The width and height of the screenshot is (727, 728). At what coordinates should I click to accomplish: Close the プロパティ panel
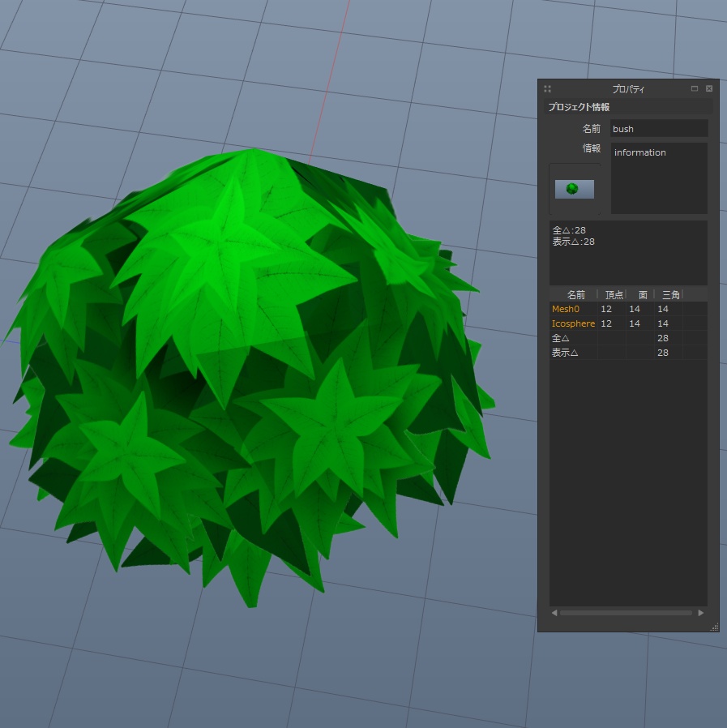(x=708, y=88)
